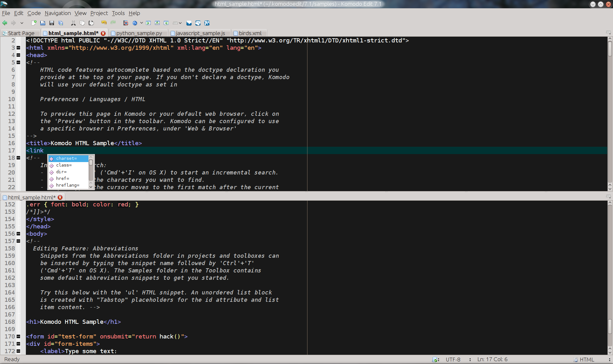613x364 pixels.
Task: Open the recent locations dropdown next to Forward
Action: [22, 23]
